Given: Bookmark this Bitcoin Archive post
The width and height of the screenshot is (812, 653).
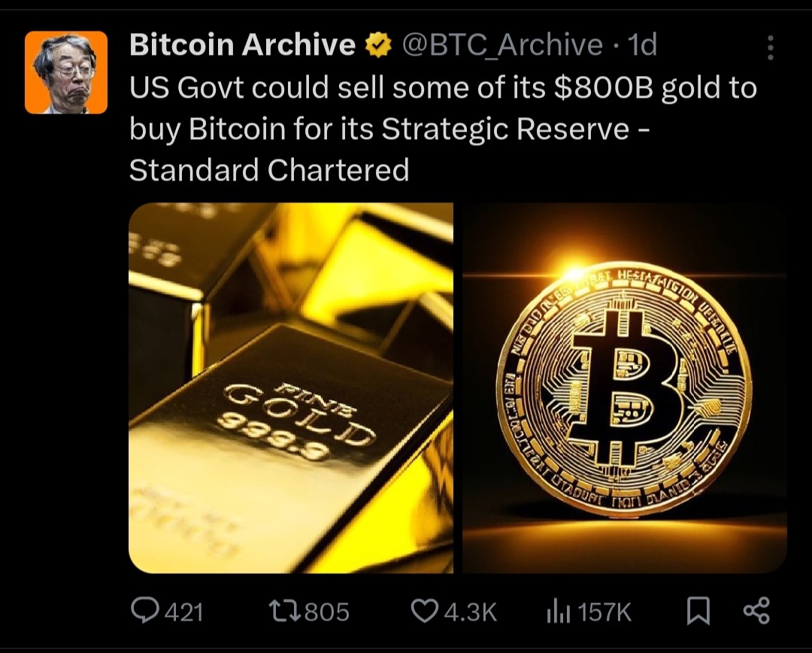Looking at the screenshot, I should pos(698,611).
